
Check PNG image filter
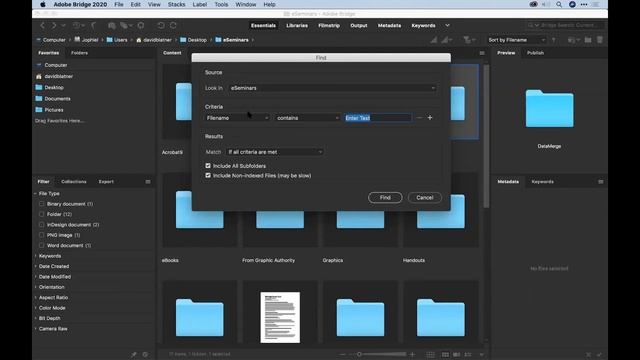[x=42, y=235]
